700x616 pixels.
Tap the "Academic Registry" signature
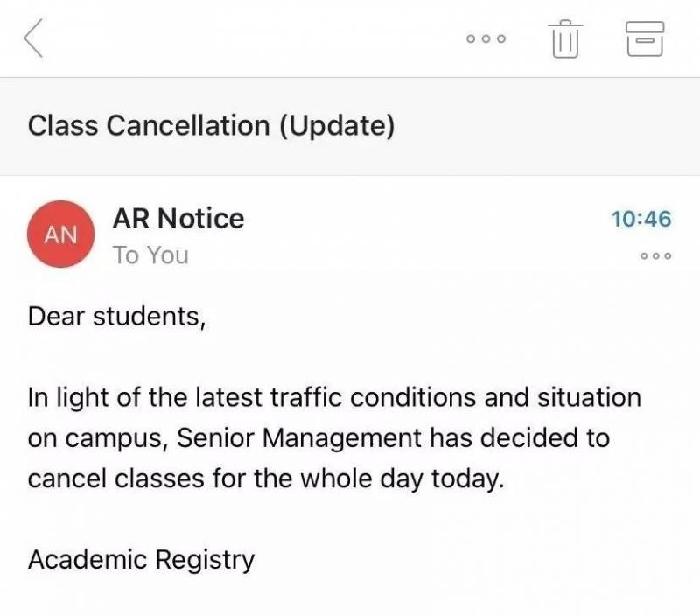point(142,559)
